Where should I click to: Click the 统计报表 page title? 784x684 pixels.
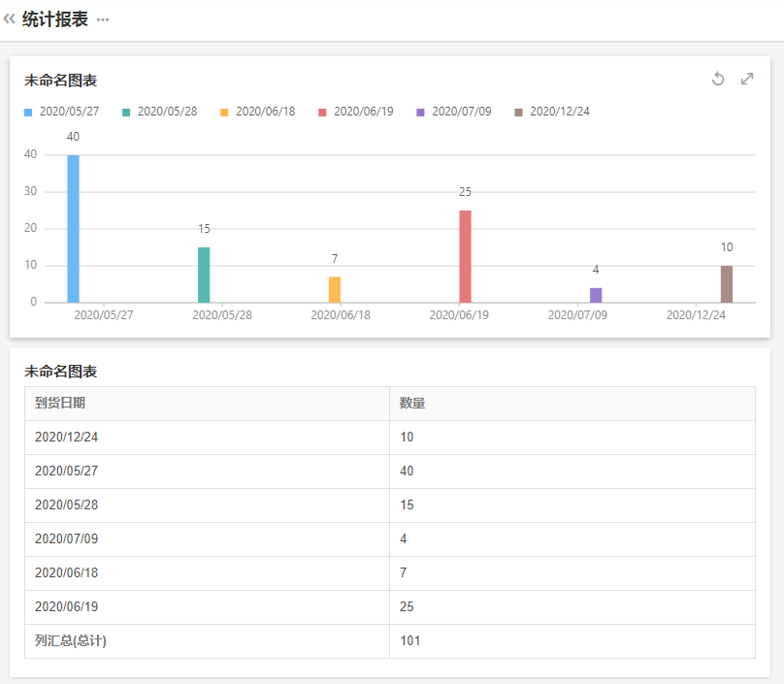pyautogui.click(x=55, y=19)
